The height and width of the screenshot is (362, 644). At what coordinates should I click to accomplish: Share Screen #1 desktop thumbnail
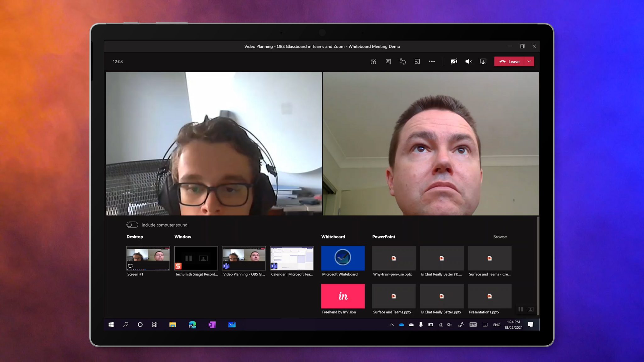point(148,258)
